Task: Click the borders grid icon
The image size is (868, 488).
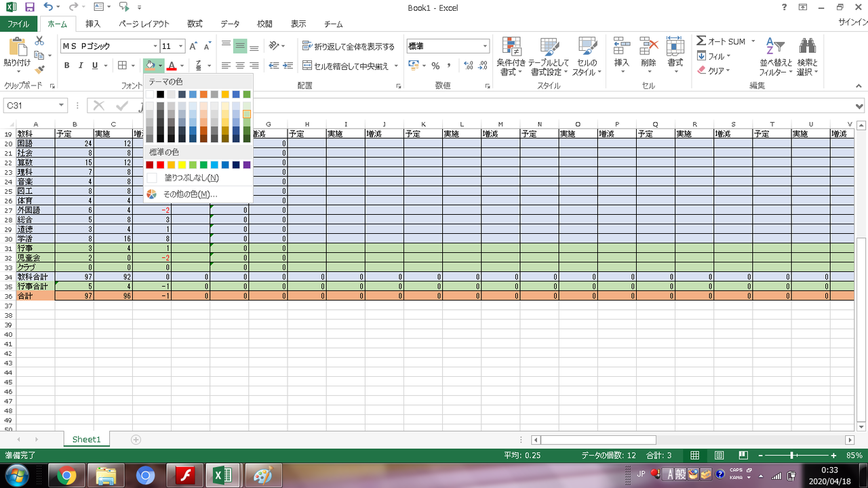Action: [123, 66]
